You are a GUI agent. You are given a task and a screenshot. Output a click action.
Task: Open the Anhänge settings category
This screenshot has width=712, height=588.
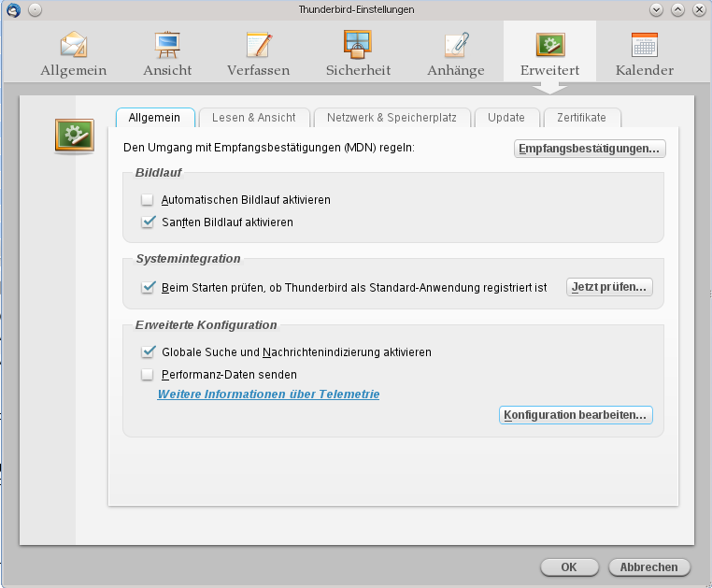tap(455, 53)
